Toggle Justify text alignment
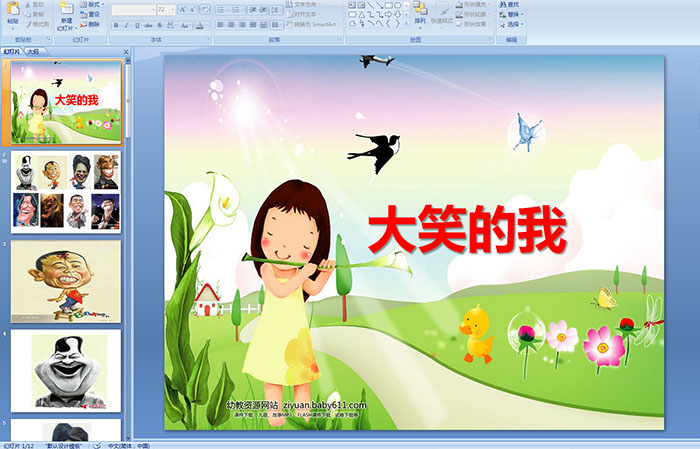This screenshot has height=449, width=700. (x=253, y=25)
